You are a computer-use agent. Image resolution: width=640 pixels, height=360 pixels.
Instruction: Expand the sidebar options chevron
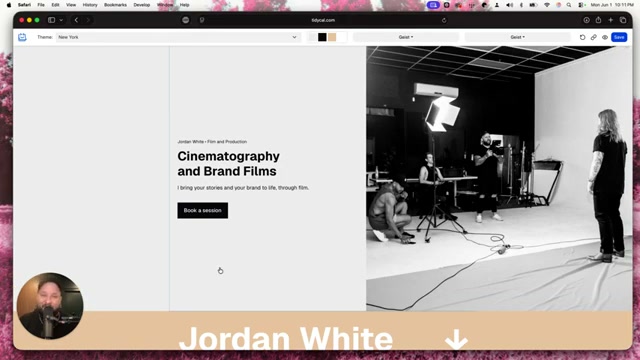point(61,20)
